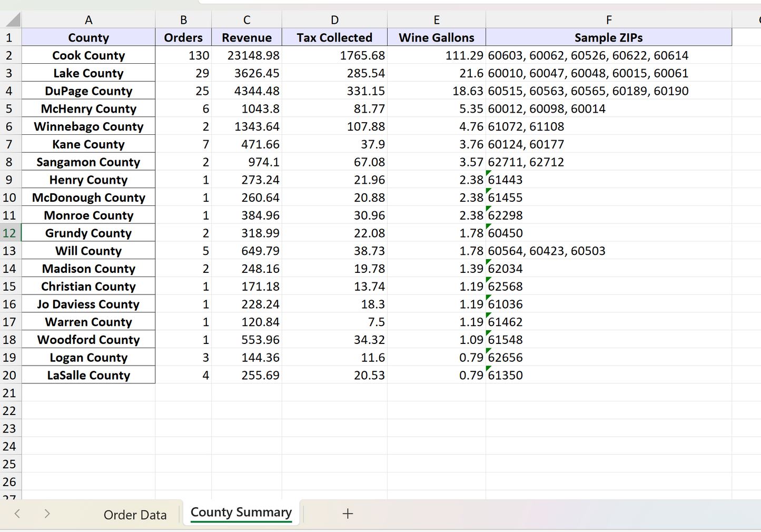The image size is (761, 532).
Task: Select the Kane County cell
Action: point(88,144)
